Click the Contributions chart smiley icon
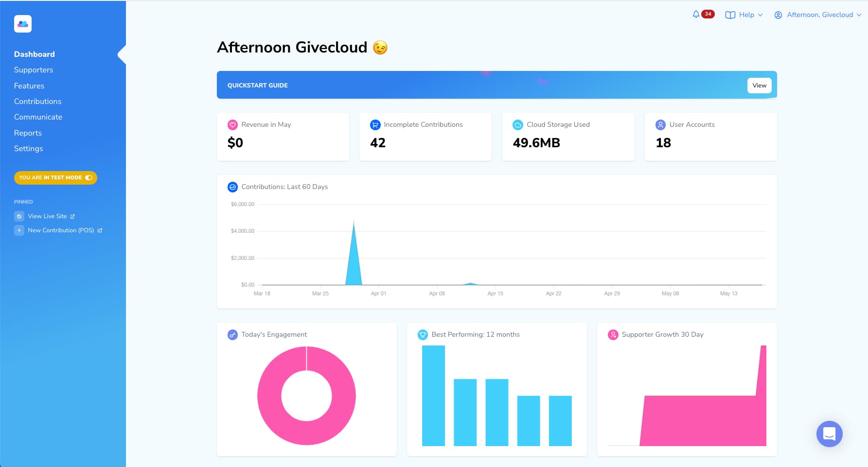 click(232, 187)
